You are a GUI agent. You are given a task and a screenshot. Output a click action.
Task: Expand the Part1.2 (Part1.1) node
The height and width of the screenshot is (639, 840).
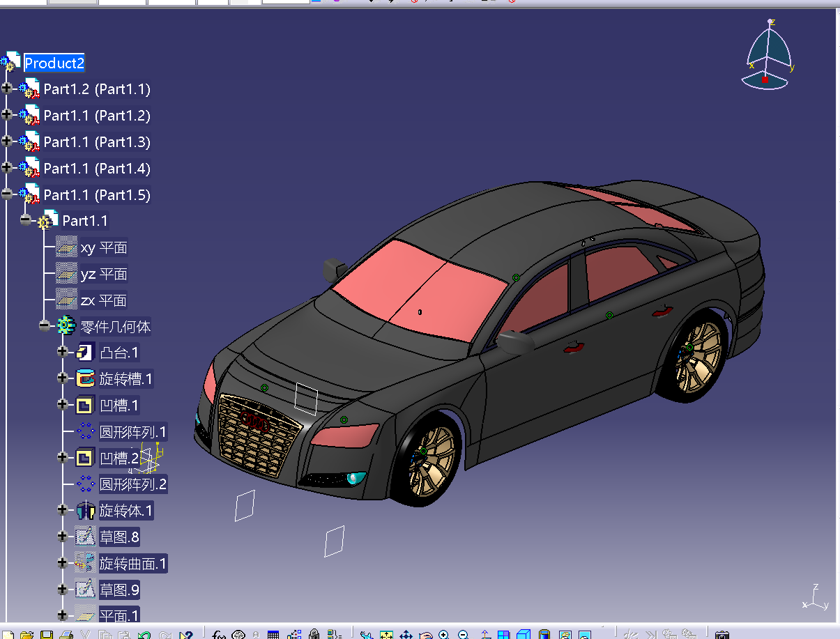click(x=7, y=88)
